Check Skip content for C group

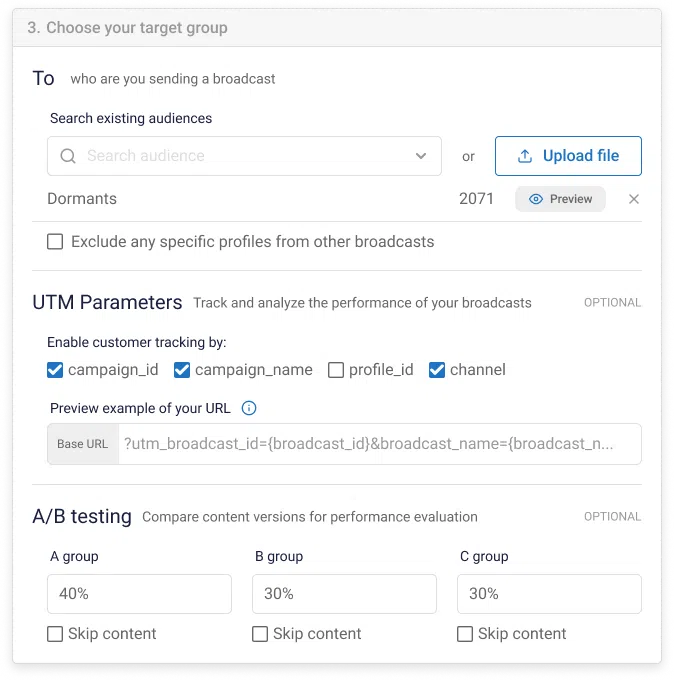[x=465, y=634]
